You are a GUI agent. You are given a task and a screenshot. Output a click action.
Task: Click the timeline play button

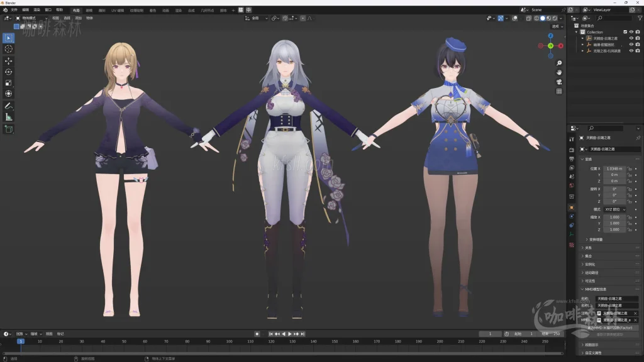point(289,334)
